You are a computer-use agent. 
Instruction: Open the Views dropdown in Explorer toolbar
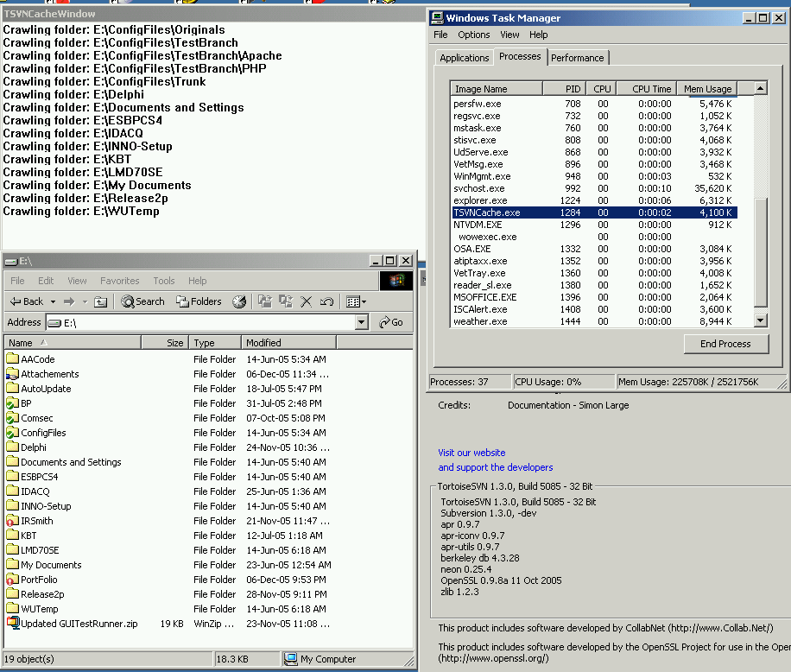point(356,301)
